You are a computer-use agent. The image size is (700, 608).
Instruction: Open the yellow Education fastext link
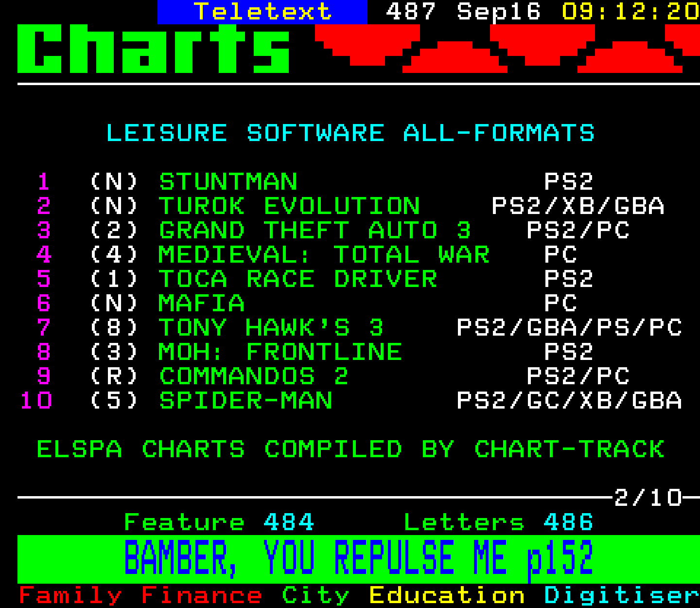pyautogui.click(x=447, y=596)
